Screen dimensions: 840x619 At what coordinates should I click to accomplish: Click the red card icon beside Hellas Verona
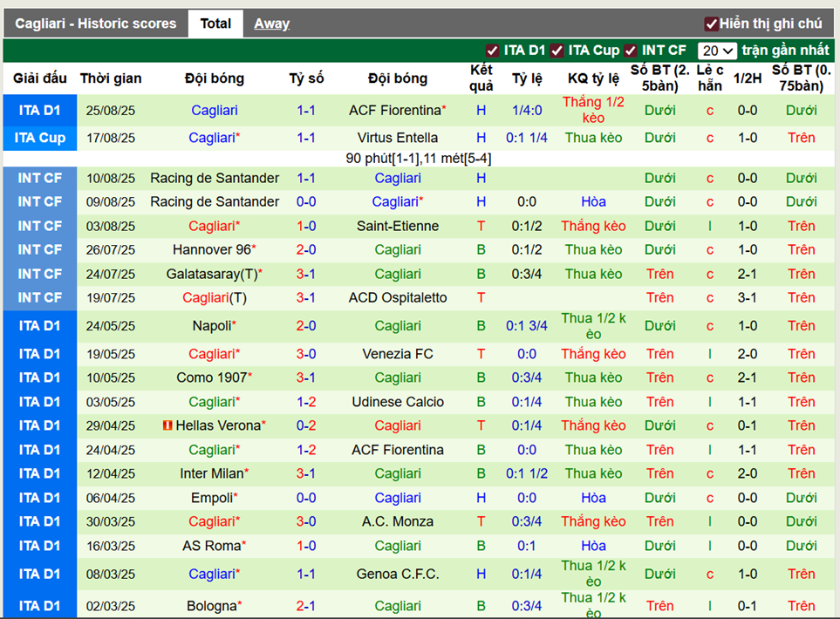coord(167,425)
